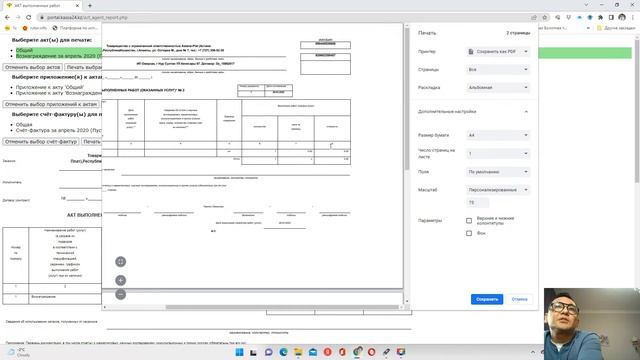Open the printer destination dropdown
Viewport: 640px width, 360px height.
pyautogui.click(x=498, y=51)
